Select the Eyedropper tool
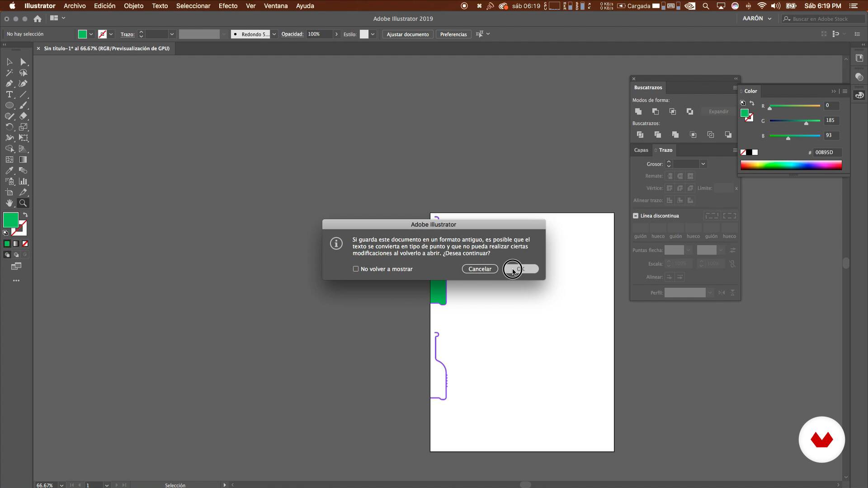This screenshot has height=488, width=868. click(9, 170)
